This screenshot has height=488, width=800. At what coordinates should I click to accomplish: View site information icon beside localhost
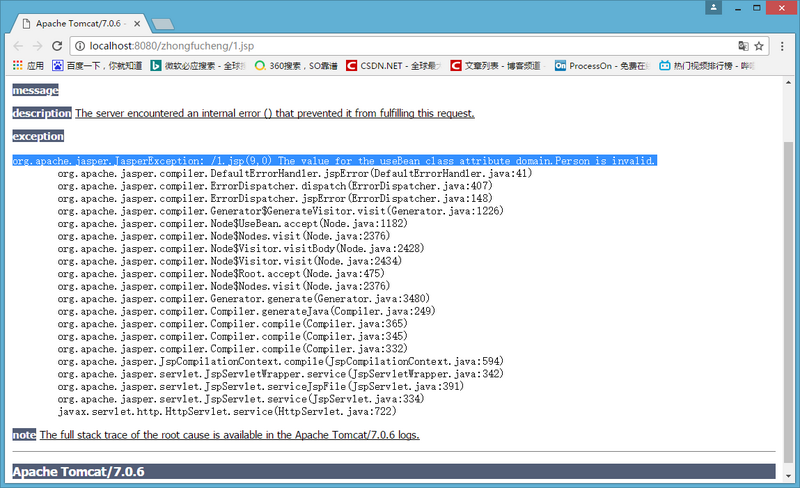(x=80, y=46)
